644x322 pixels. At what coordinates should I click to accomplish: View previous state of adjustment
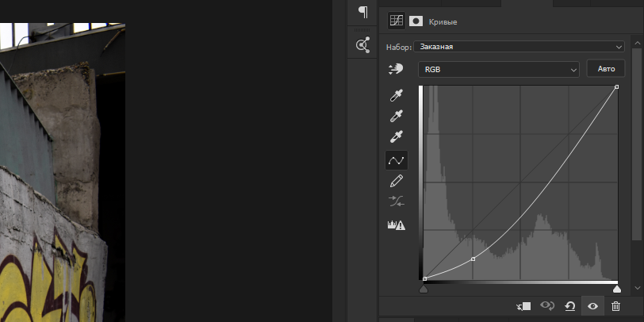click(547, 306)
